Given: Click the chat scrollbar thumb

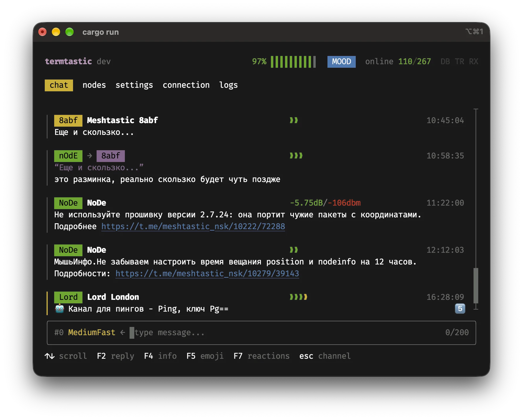Looking at the screenshot, I should coord(476,285).
